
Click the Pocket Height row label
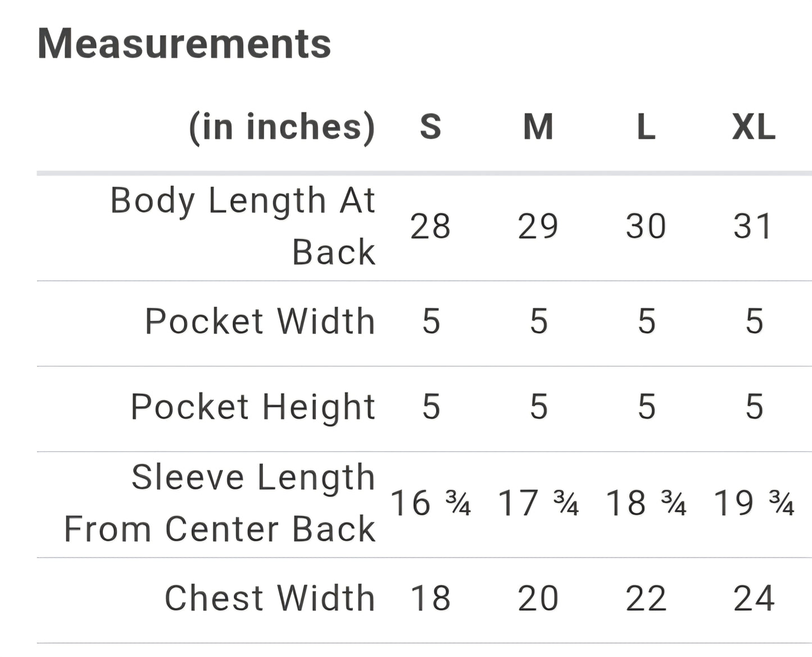[253, 407]
